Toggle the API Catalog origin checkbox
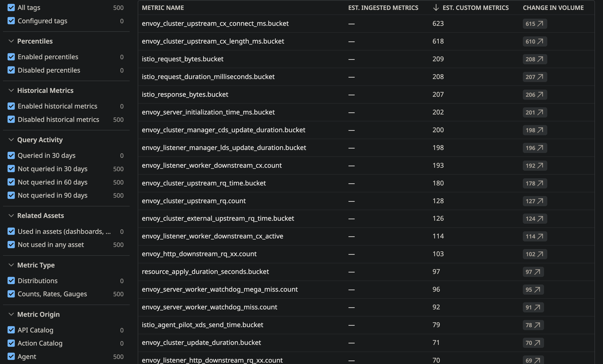 click(x=11, y=330)
